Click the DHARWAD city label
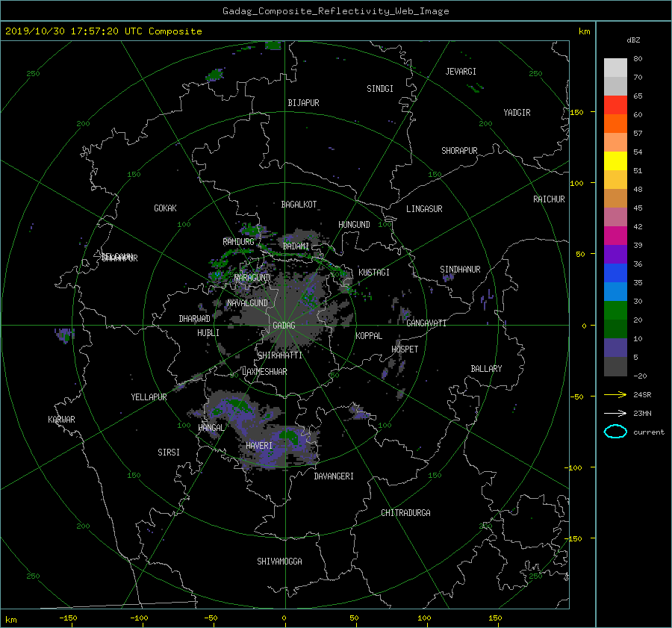Image resolution: width=672 pixels, height=628 pixels. tap(194, 319)
